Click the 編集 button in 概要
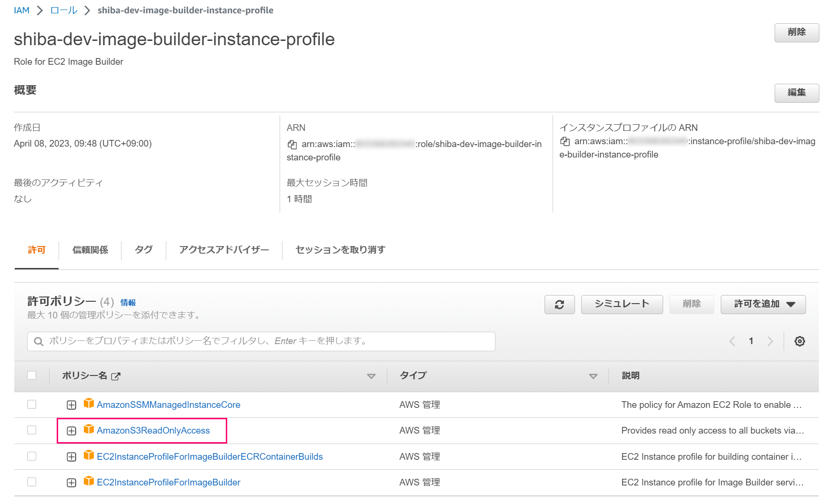827x504 pixels. (797, 93)
